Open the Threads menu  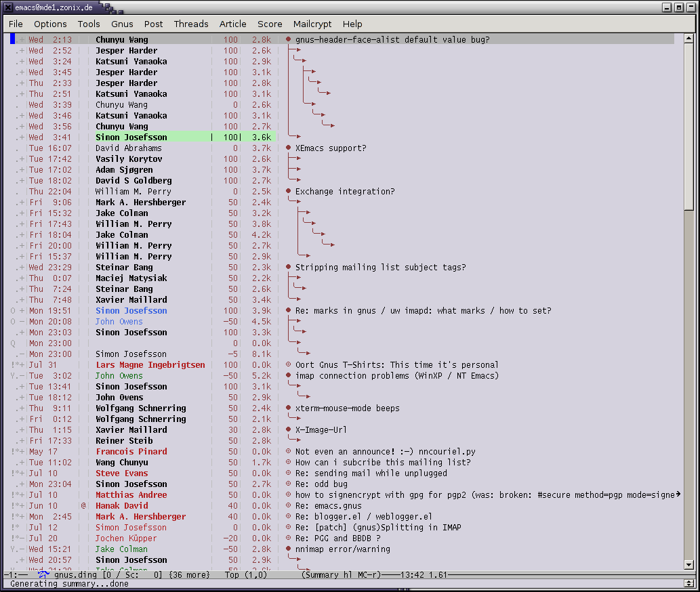point(191,24)
